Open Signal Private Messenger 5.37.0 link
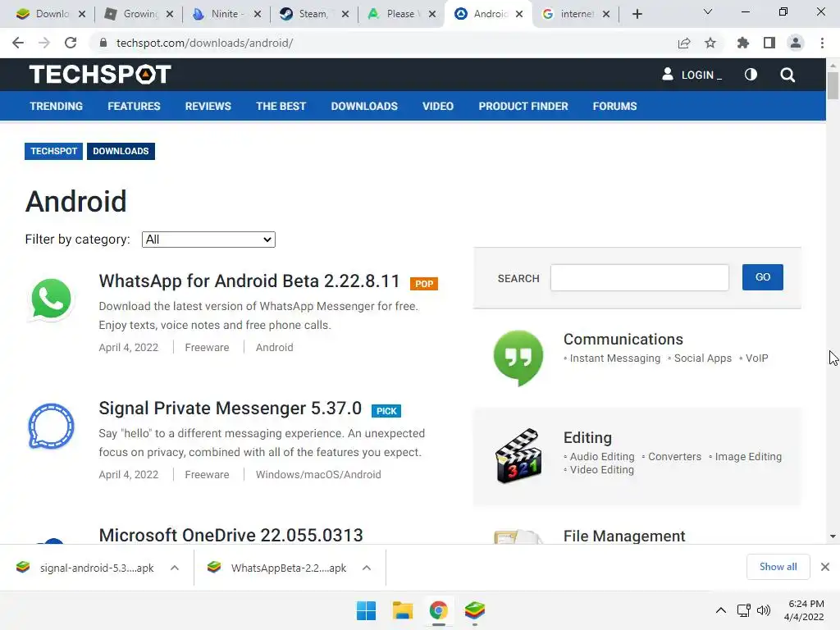840x630 pixels. click(x=231, y=409)
